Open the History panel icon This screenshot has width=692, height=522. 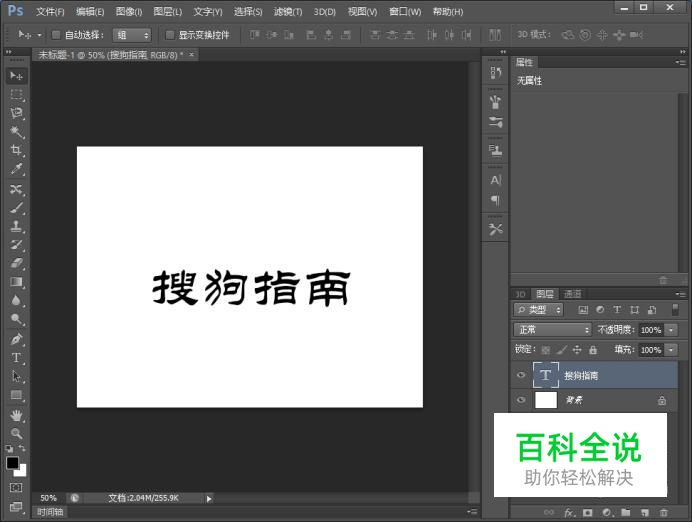(495, 73)
